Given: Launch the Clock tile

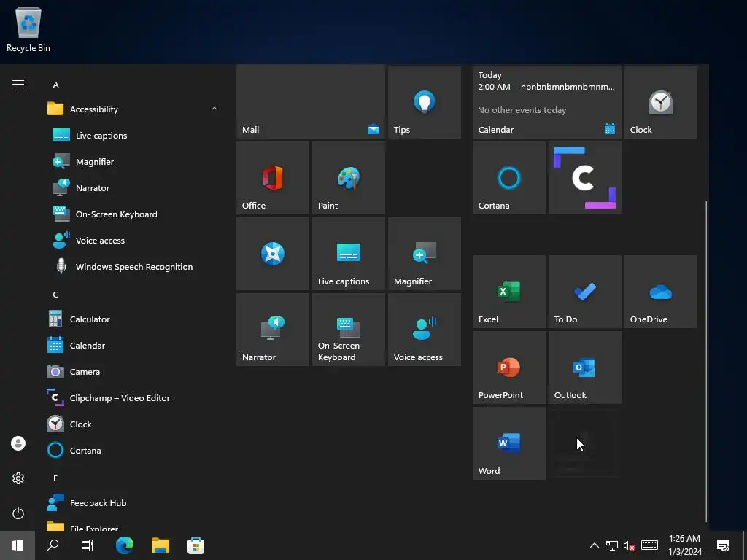Looking at the screenshot, I should point(661,102).
